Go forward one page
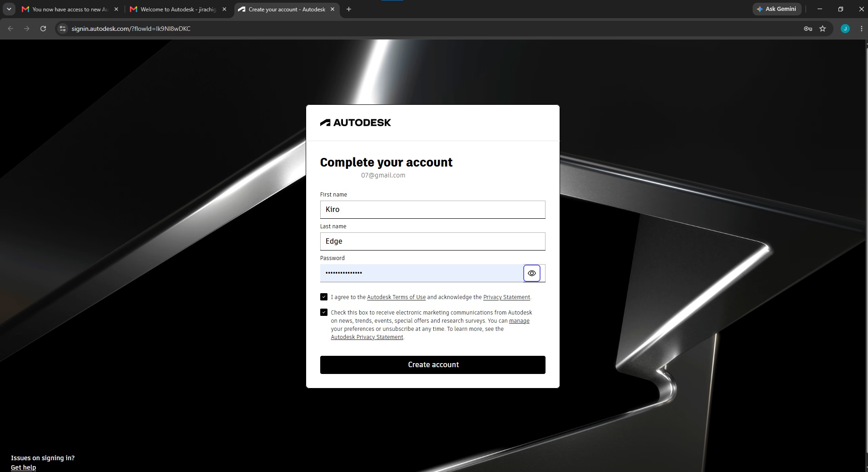868x472 pixels. point(27,29)
